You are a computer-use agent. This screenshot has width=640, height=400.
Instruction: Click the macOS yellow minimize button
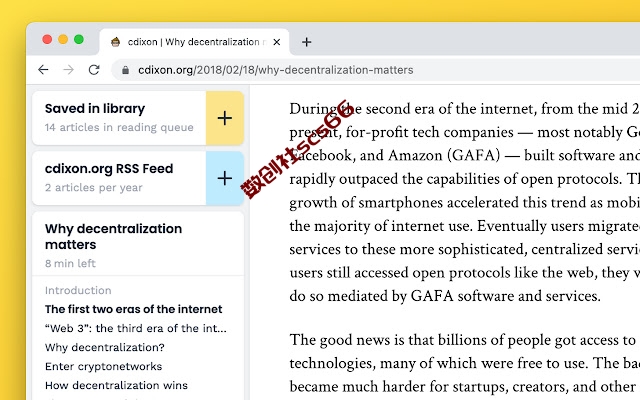pos(63,39)
